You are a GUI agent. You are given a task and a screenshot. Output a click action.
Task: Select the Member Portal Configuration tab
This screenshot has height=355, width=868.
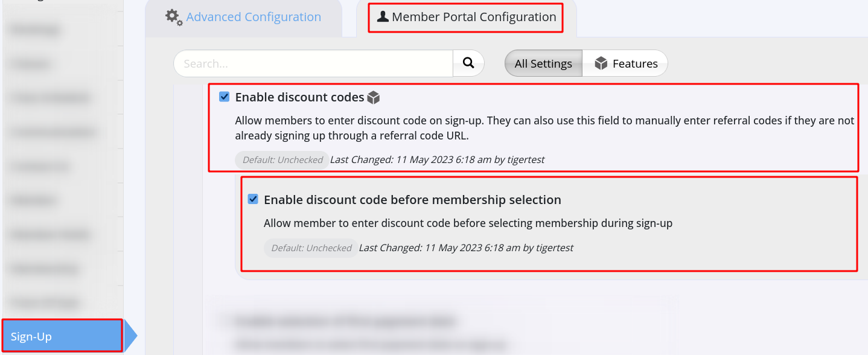click(466, 17)
